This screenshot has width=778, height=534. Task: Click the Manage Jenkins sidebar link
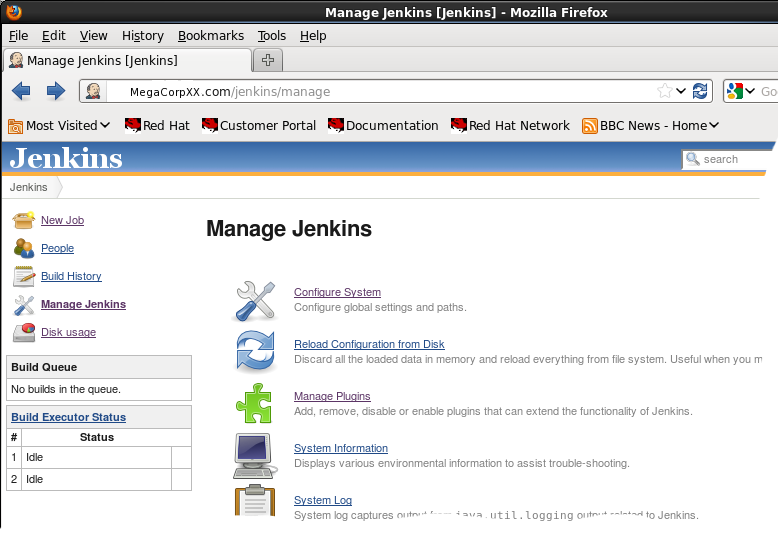point(83,304)
